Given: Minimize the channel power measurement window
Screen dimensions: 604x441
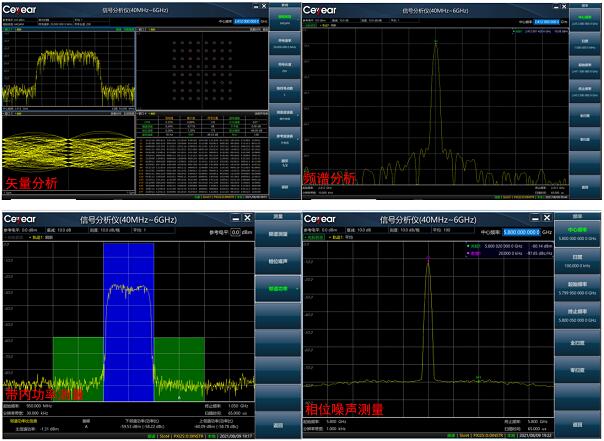Looking at the screenshot, I should [233, 218].
